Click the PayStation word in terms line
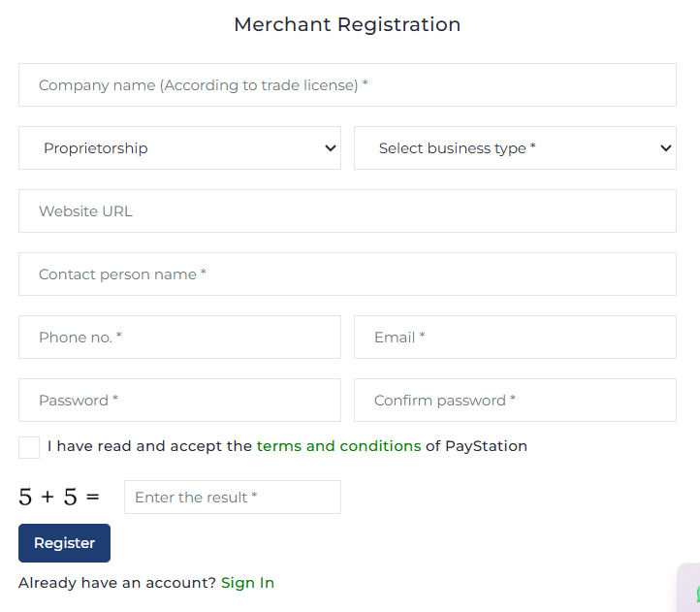This screenshot has width=700, height=612. [486, 446]
